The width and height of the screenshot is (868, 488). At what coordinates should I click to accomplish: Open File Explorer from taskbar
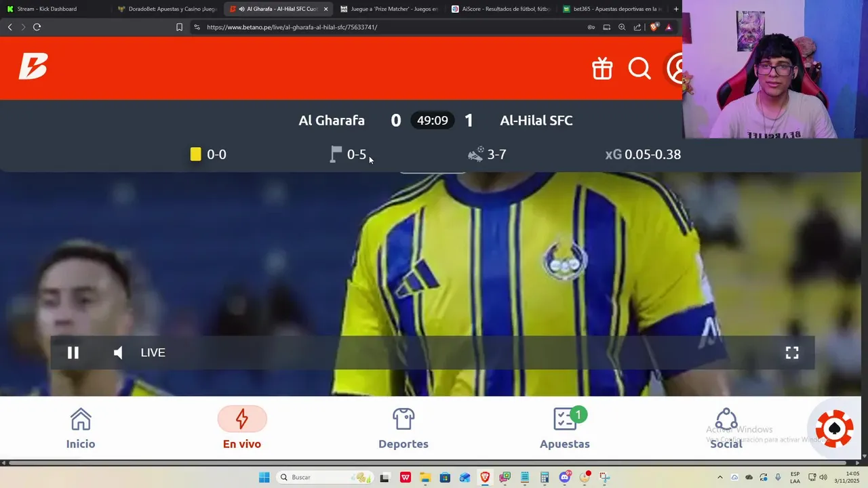425,477
